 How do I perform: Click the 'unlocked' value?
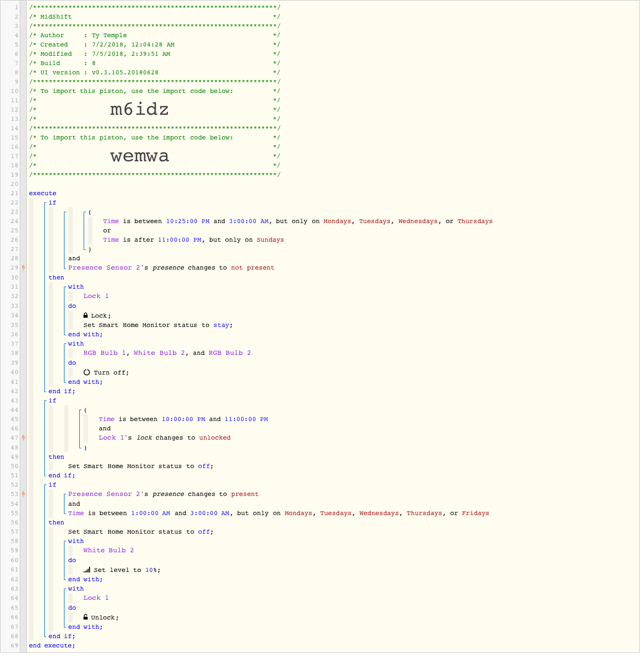(x=215, y=438)
